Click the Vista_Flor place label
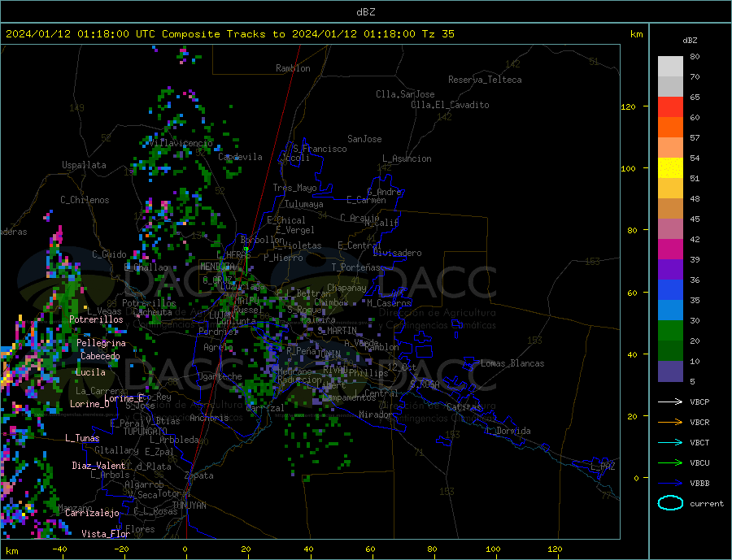The width and height of the screenshot is (732, 560). [x=106, y=534]
